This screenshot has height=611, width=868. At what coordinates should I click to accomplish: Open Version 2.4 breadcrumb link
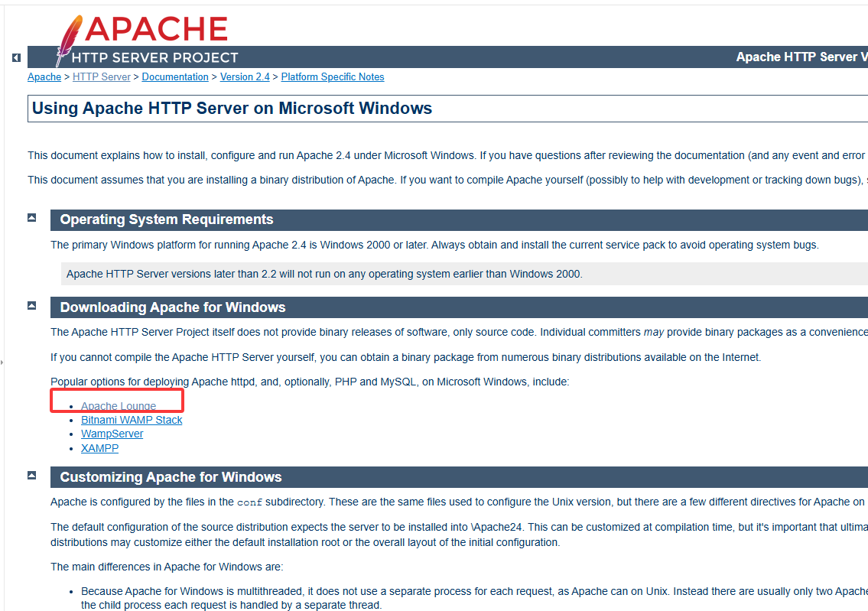point(245,77)
